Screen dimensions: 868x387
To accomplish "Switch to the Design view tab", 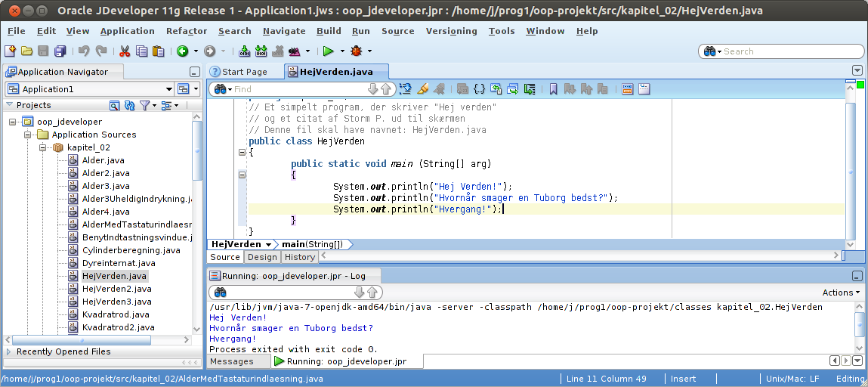I will (262, 257).
